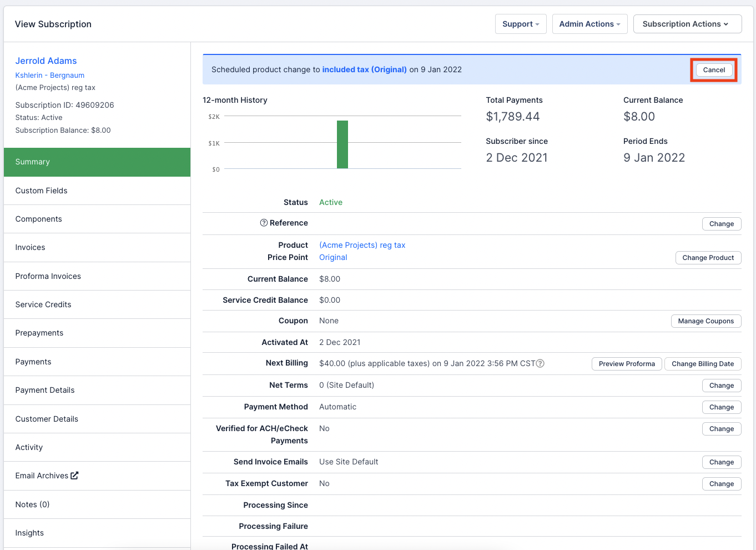This screenshot has height=550, width=756.
Task: Select Invoices in the sidebar
Action: (31, 247)
